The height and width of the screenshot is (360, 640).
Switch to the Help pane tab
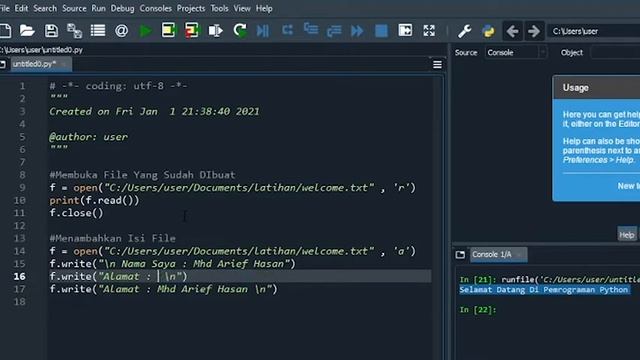click(627, 235)
